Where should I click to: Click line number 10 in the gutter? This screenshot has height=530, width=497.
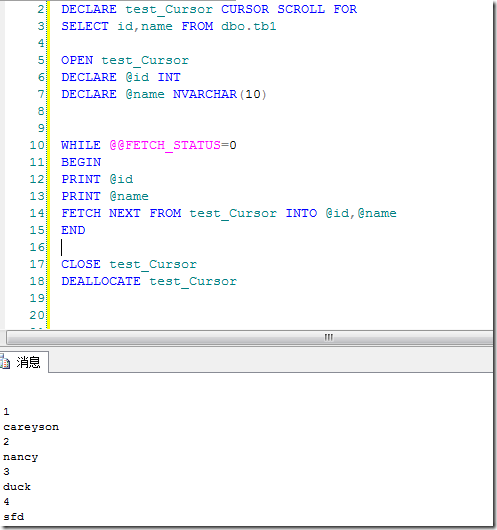click(37, 145)
